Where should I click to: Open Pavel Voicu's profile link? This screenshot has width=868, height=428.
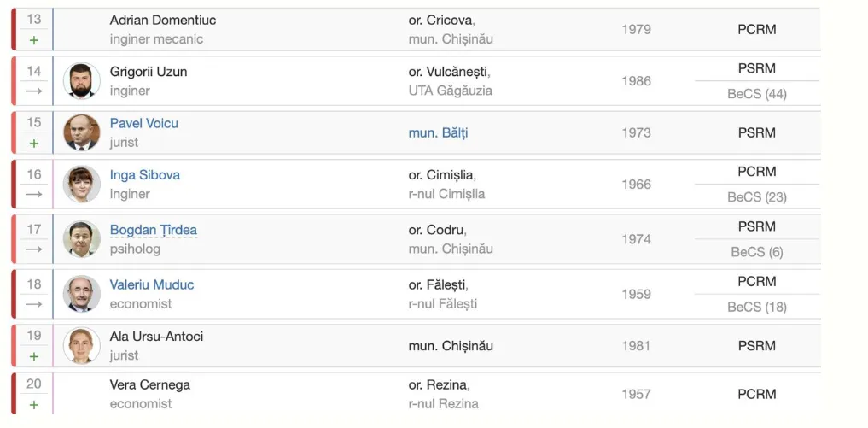144,123
